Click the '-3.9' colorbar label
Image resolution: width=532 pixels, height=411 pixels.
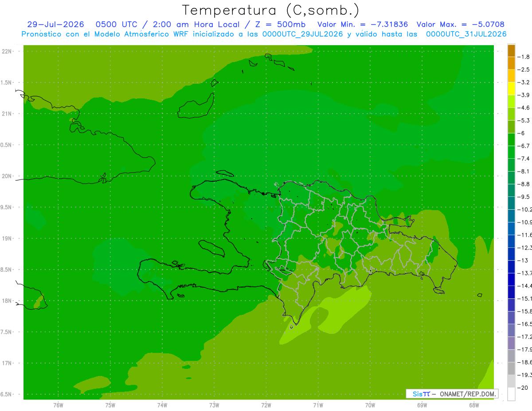click(524, 95)
